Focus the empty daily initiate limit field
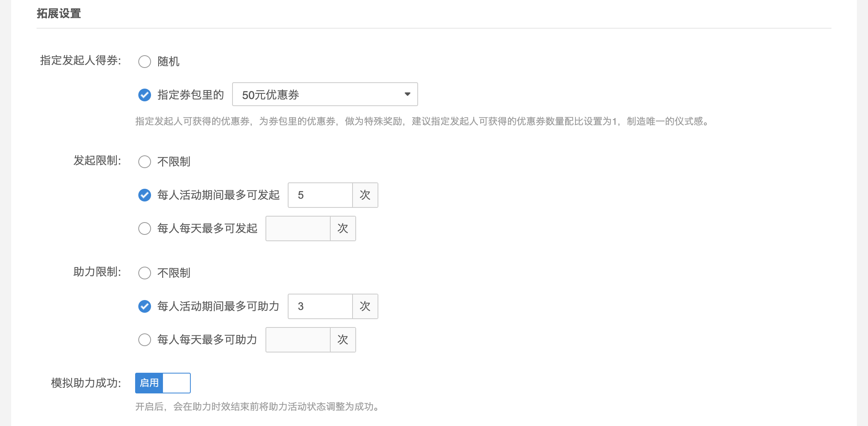The width and height of the screenshot is (868, 426). pos(298,228)
